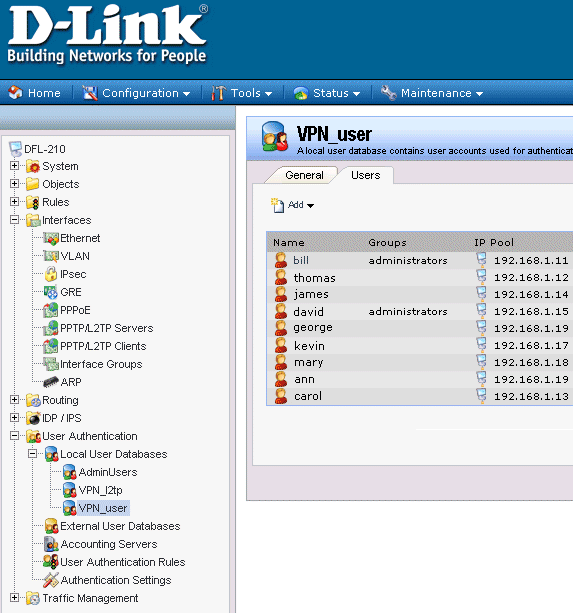Image resolution: width=573 pixels, height=613 pixels.
Task: Expand the Objects tree node
Action: (14, 184)
